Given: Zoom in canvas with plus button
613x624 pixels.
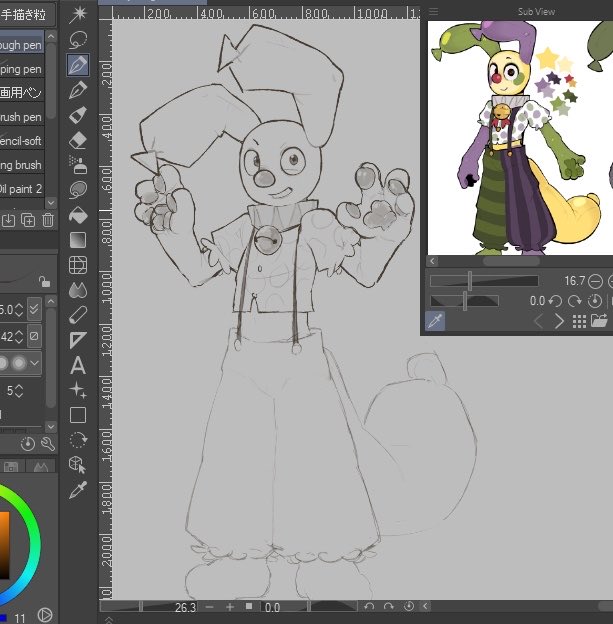Looking at the screenshot, I should click(230, 606).
